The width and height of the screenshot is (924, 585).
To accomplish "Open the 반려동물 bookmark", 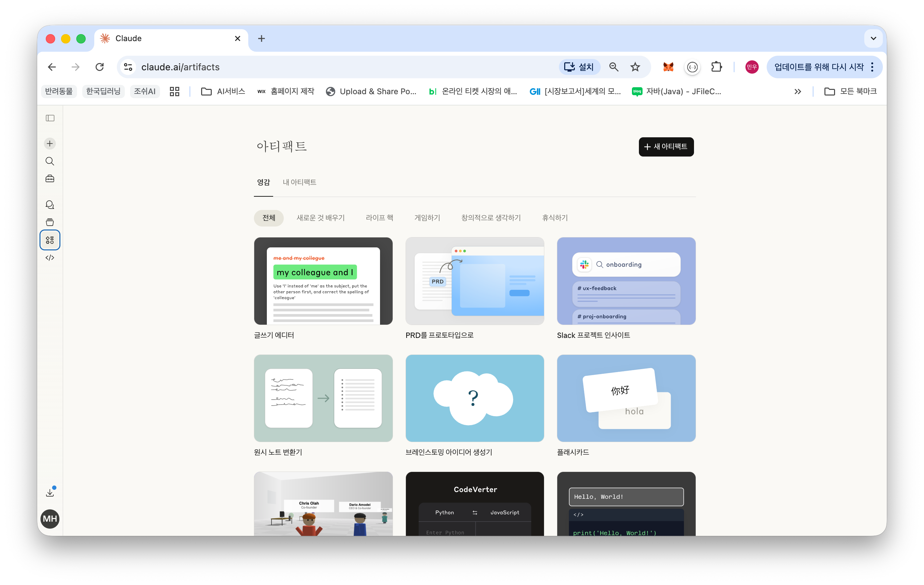I will click(59, 91).
